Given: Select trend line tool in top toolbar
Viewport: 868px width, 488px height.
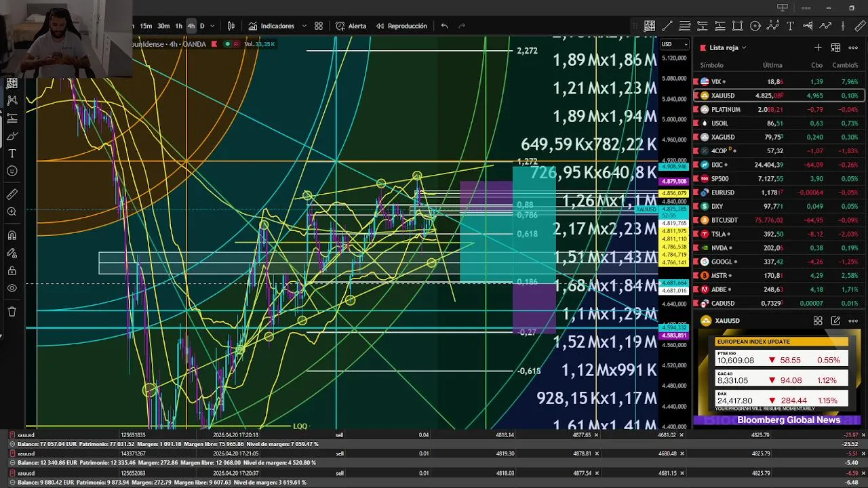Looking at the screenshot, I should point(667,26).
